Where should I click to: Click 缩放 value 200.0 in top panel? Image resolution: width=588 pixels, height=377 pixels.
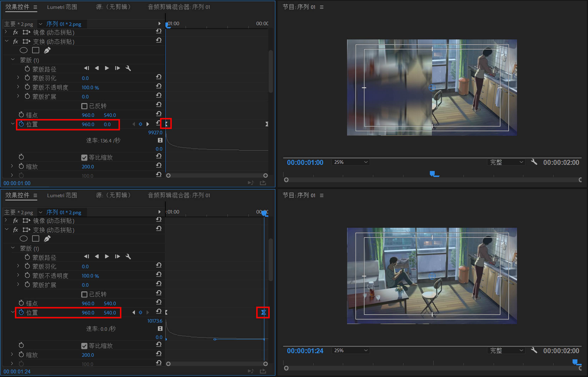(x=88, y=166)
